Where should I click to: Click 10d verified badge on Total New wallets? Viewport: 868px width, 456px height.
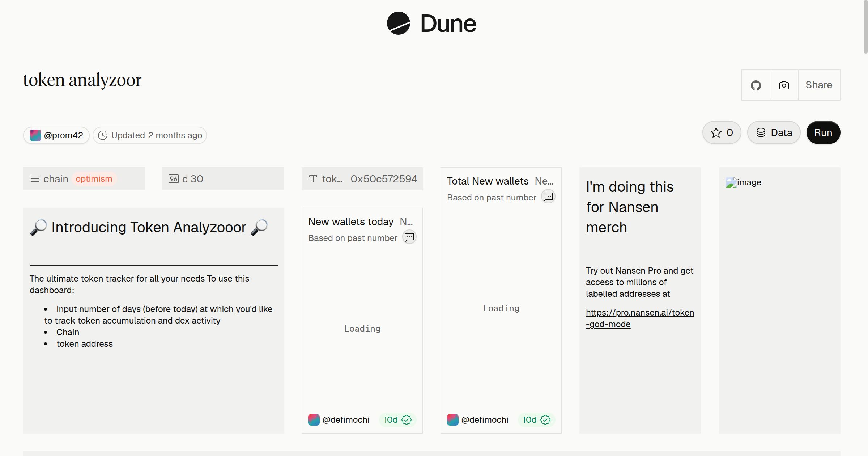point(536,420)
